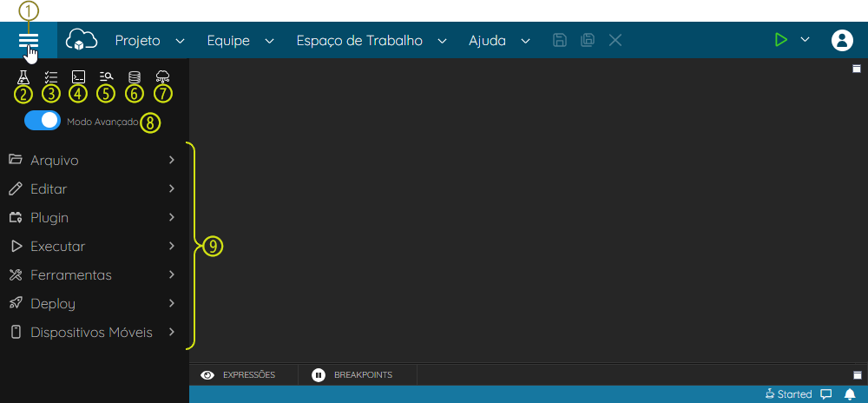868x403 pixels.
Task: Select the Editar menu entry
Action: point(93,188)
